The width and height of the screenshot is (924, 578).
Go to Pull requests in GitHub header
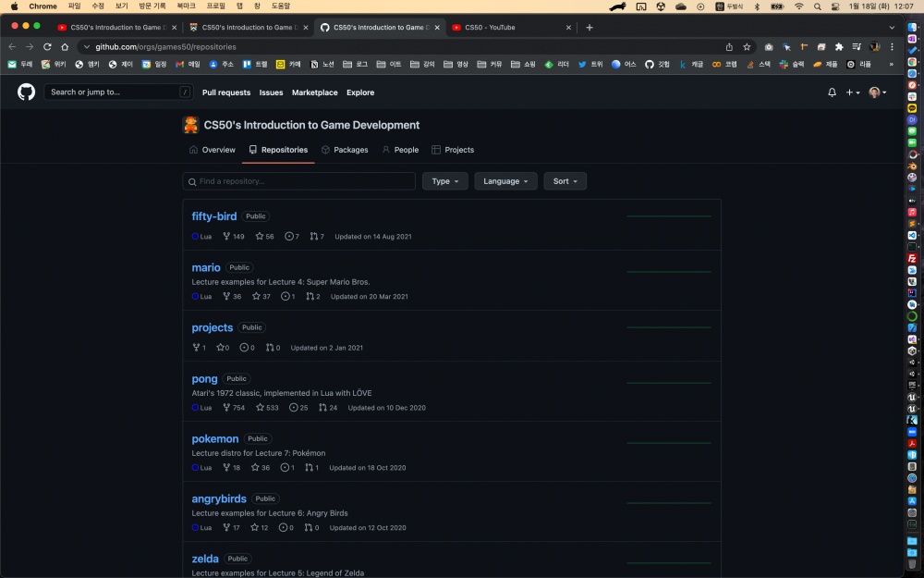coord(226,92)
